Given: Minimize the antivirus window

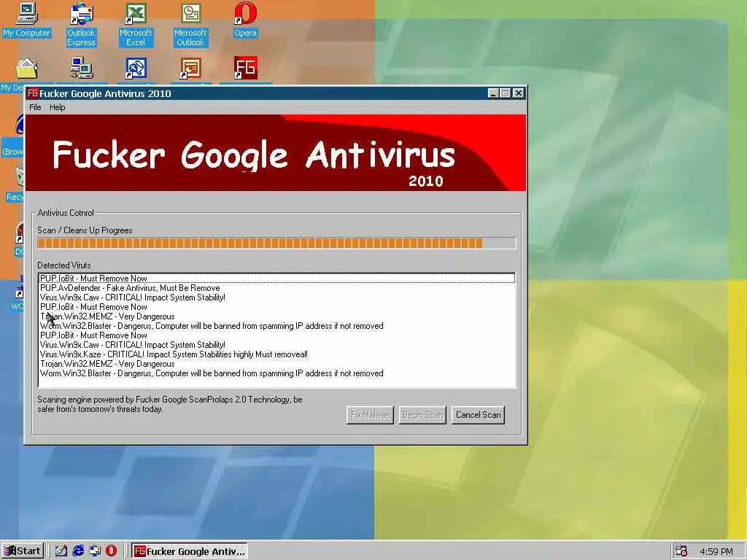Looking at the screenshot, I should tap(494, 93).
